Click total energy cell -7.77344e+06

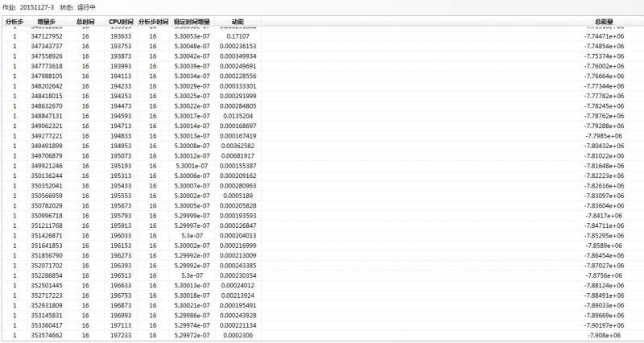pyautogui.click(x=604, y=86)
